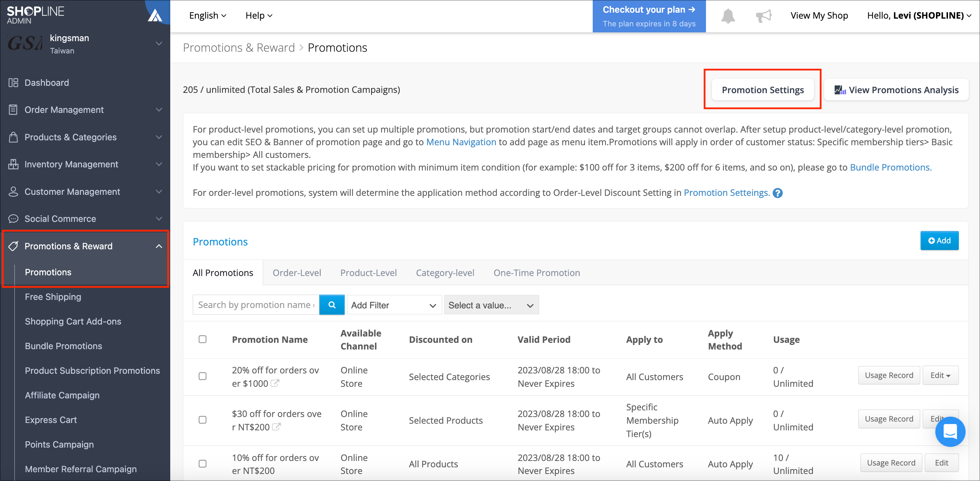Open external link icon for 20% off promotion

[275, 383]
